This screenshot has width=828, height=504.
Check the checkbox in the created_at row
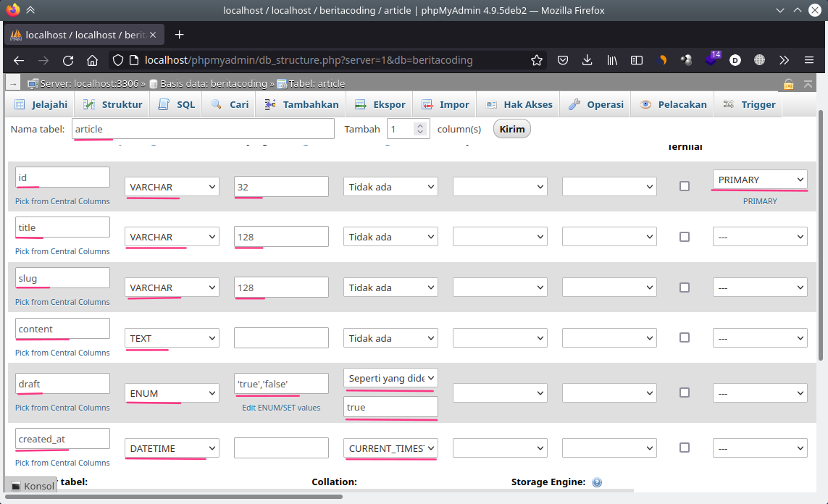[x=684, y=448]
